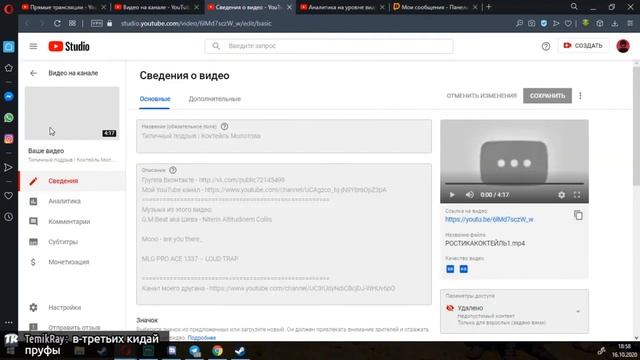Switch to the Прямые трансляции browser tab

pos(63,7)
